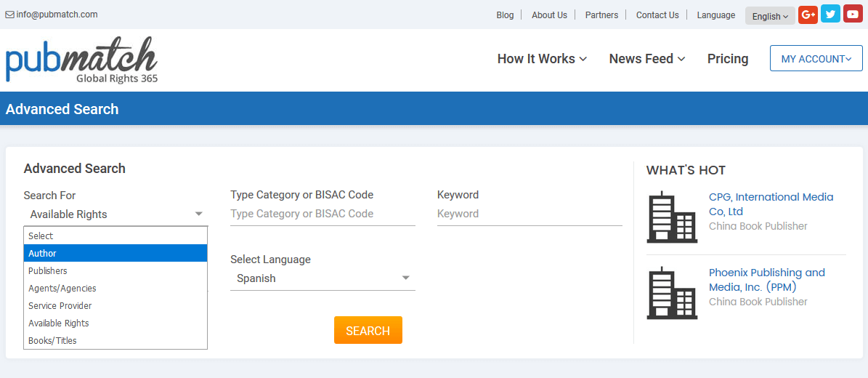Open the Google Plus social icon

(x=808, y=15)
